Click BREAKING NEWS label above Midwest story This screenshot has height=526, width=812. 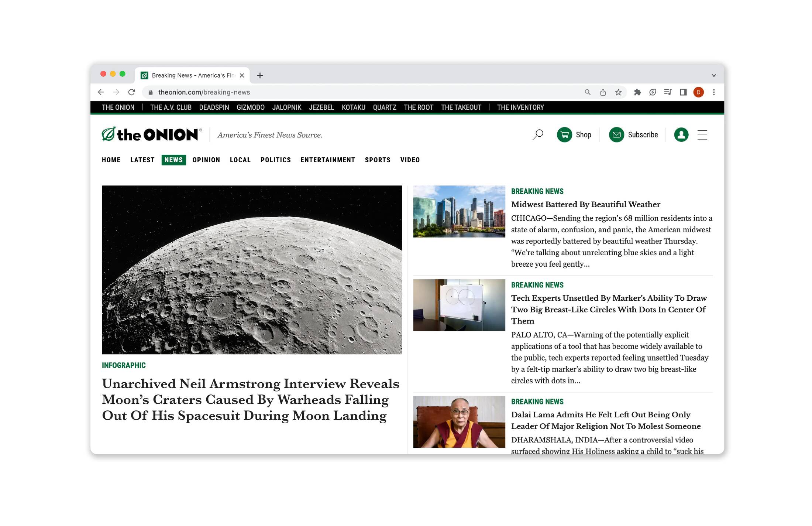537,191
